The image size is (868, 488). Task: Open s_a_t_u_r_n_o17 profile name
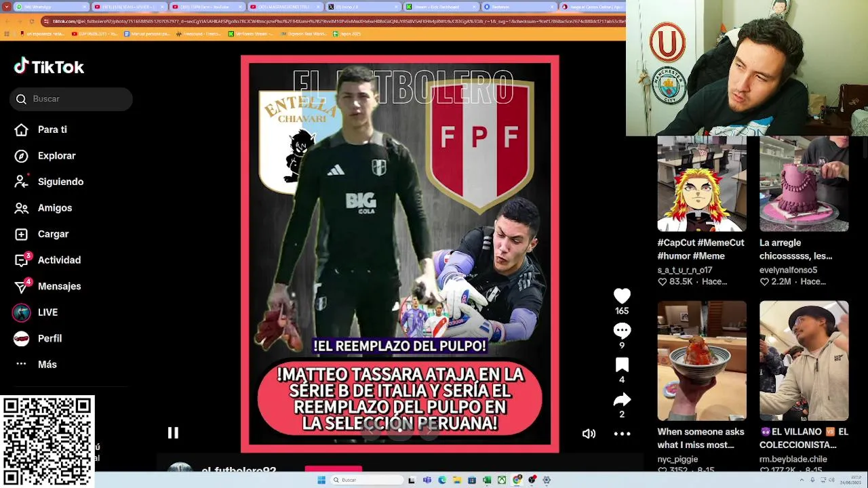click(685, 270)
